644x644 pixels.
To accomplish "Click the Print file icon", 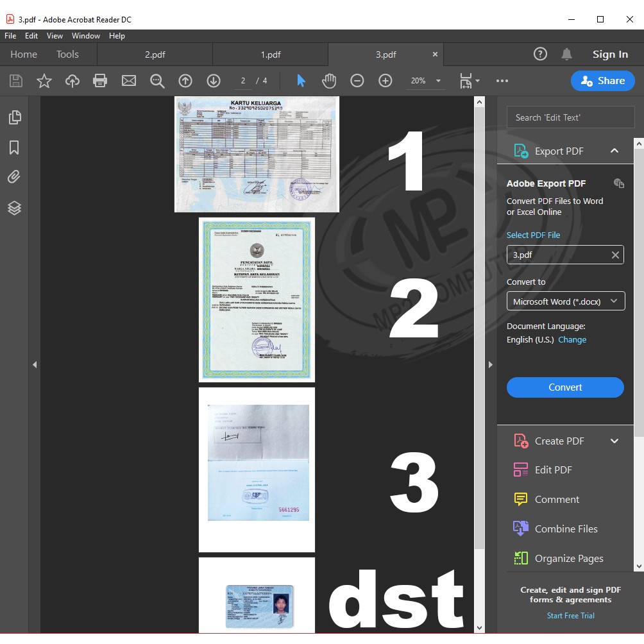I will tap(100, 81).
